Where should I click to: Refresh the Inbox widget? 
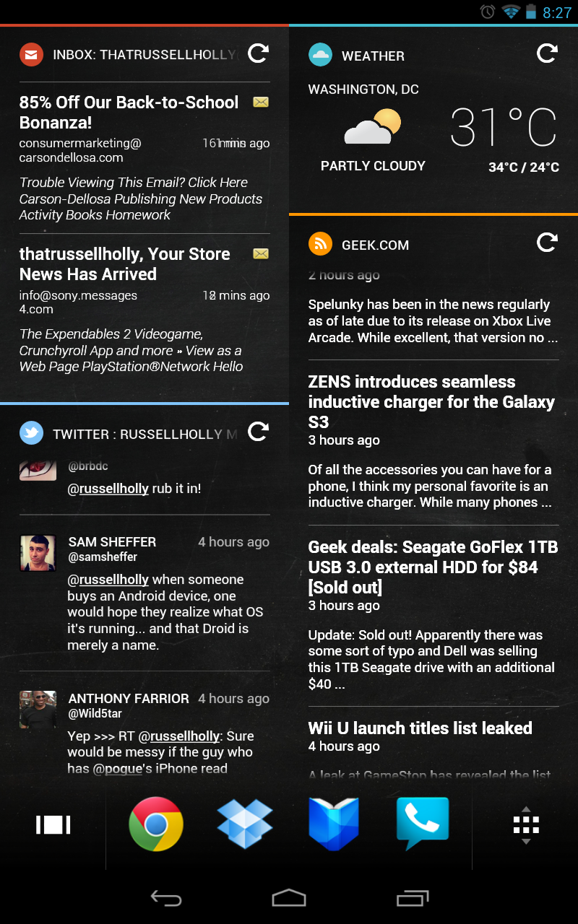(x=259, y=53)
